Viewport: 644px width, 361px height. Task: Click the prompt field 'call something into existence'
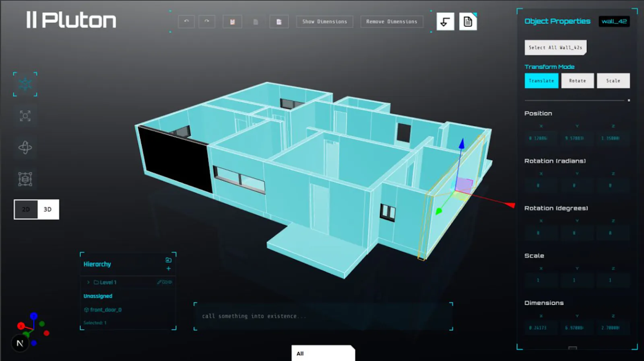[323, 316]
